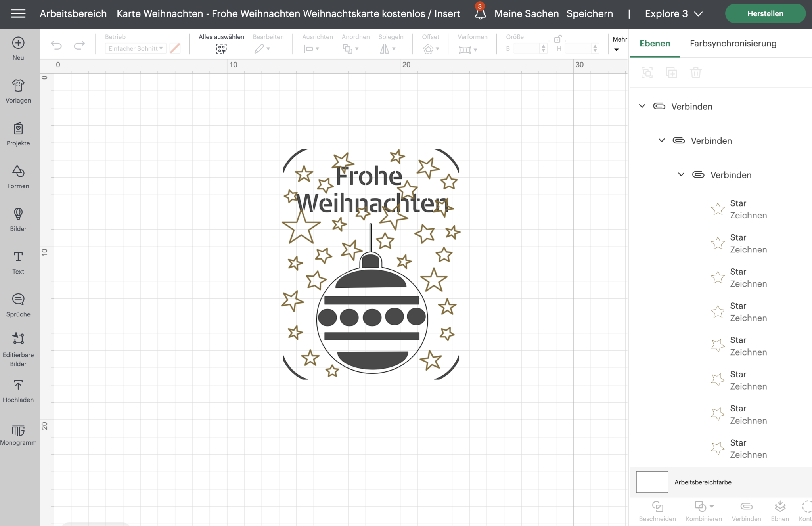The width and height of the screenshot is (812, 526).
Task: Click the height stepper arrows
Action: pos(595,48)
